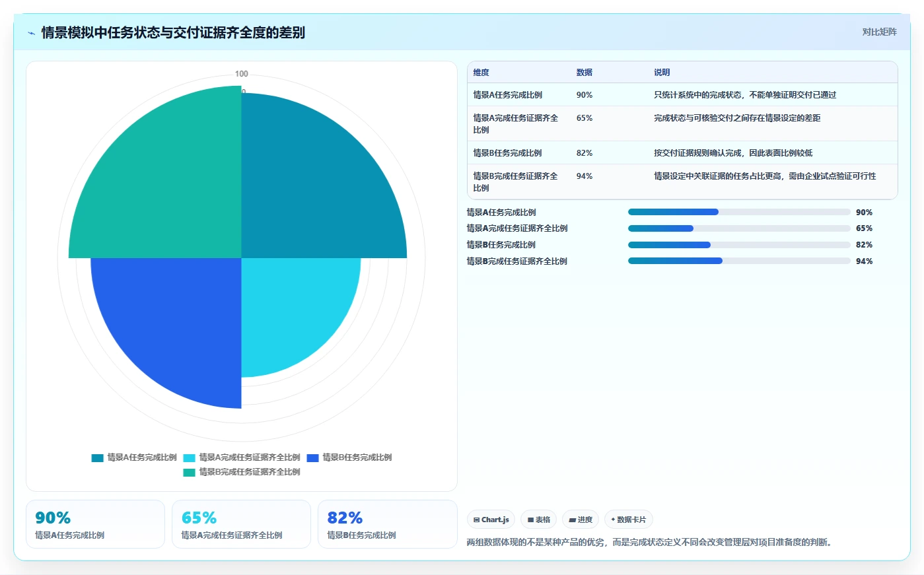This screenshot has width=924, height=575.
Task: Click description 情景设定中关联证据的任务占比更高
Action: coord(765,176)
